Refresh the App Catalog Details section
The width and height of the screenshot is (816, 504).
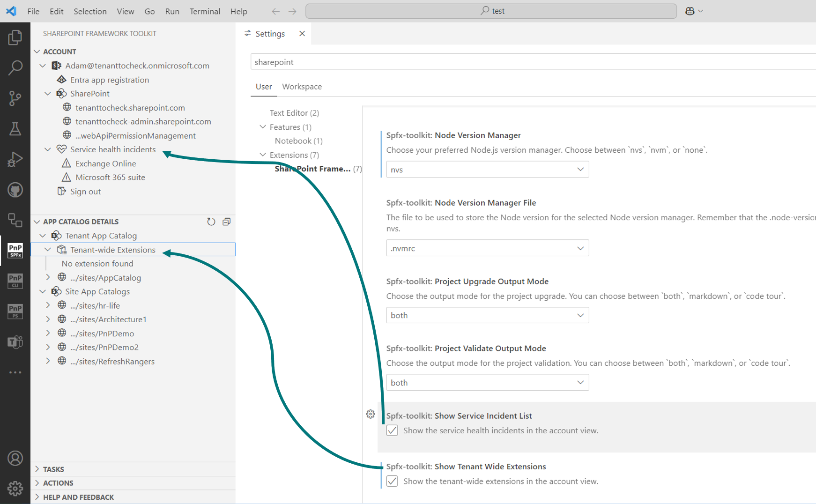211,222
